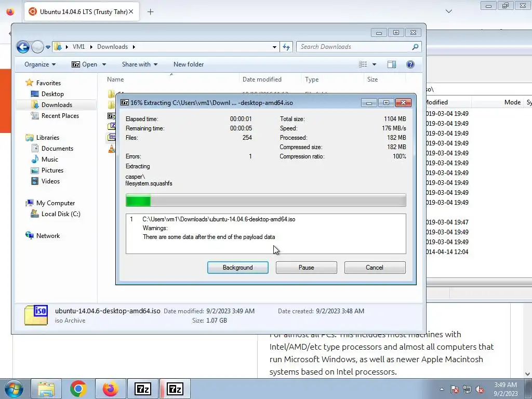The width and height of the screenshot is (532, 399).
Task: Open Explorer help icon
Action: coord(410,64)
